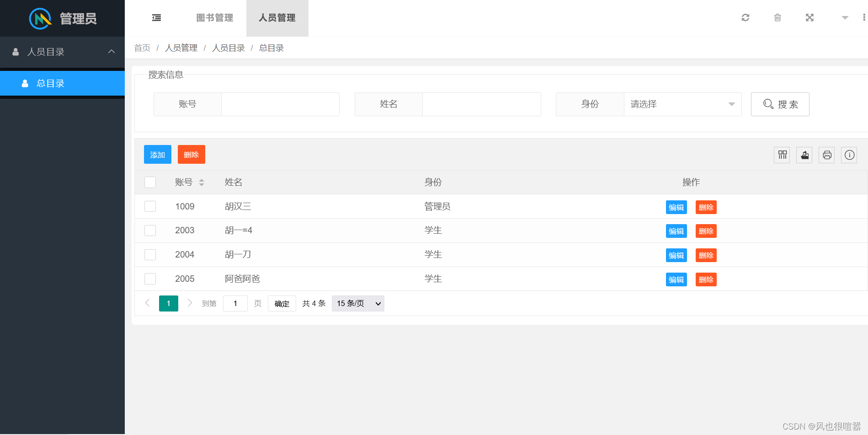Click the sidebar collapse menu icon
868x435 pixels.
click(156, 18)
